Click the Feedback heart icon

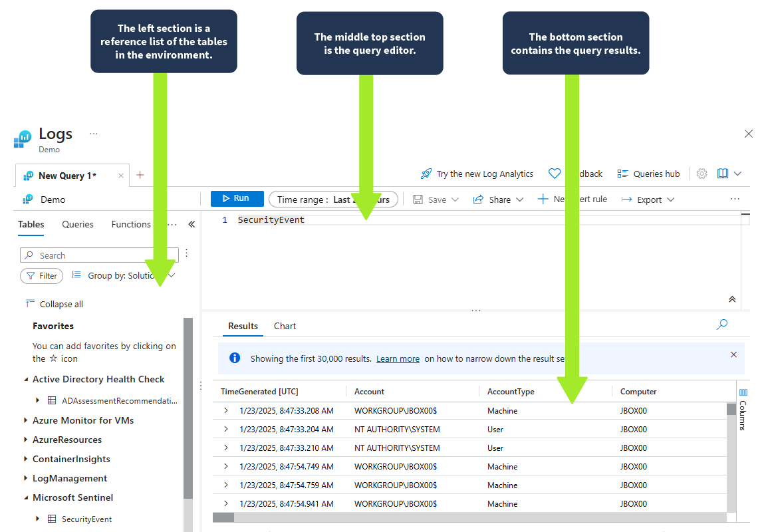[555, 173]
